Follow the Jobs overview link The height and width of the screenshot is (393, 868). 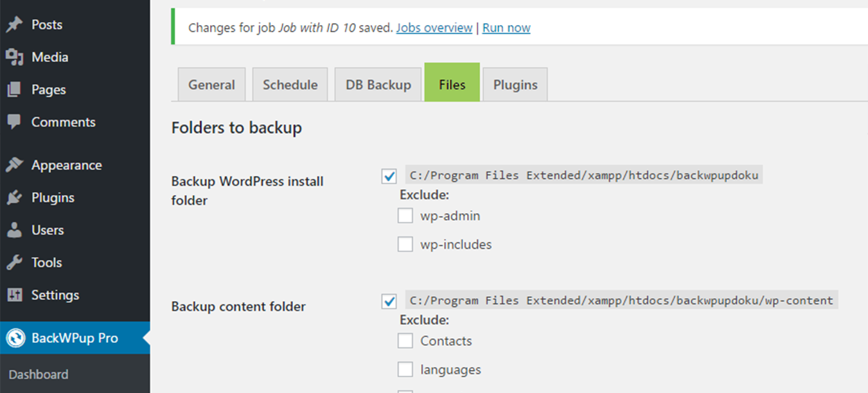tap(434, 28)
